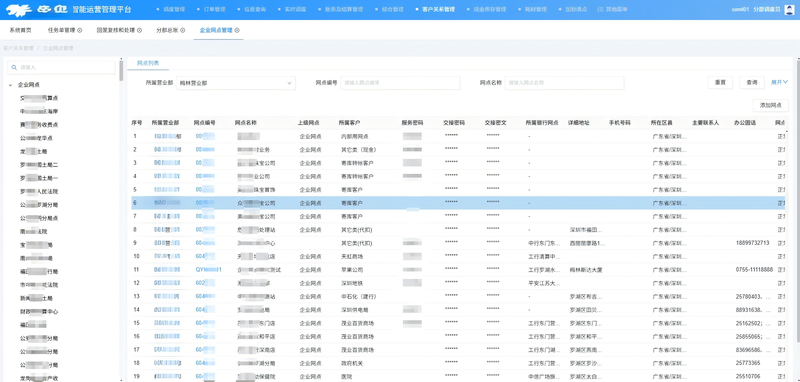Close the 企业网点管理 tab via its x icon
The height and width of the screenshot is (382, 800).
pyautogui.click(x=237, y=30)
